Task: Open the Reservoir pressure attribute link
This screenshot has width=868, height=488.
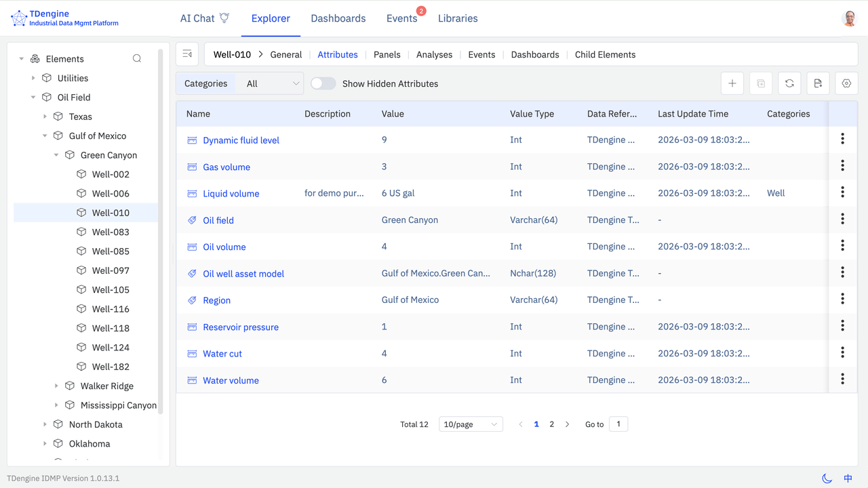Action: [x=241, y=327]
